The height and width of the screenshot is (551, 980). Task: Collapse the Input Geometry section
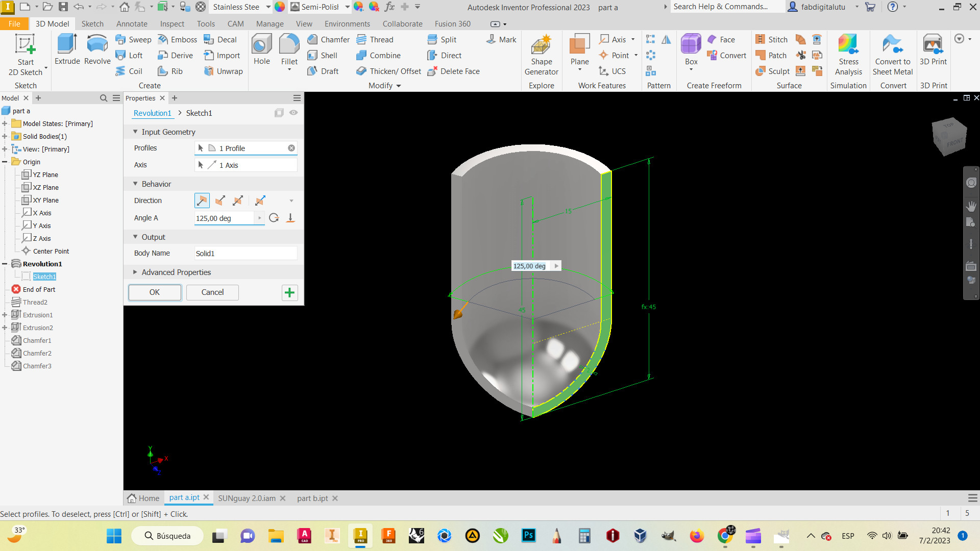coord(135,132)
